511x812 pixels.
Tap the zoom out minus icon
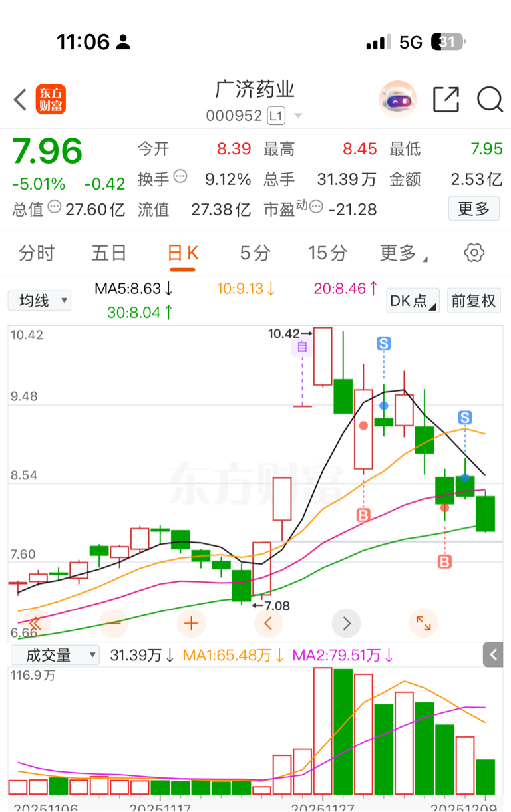point(114,624)
